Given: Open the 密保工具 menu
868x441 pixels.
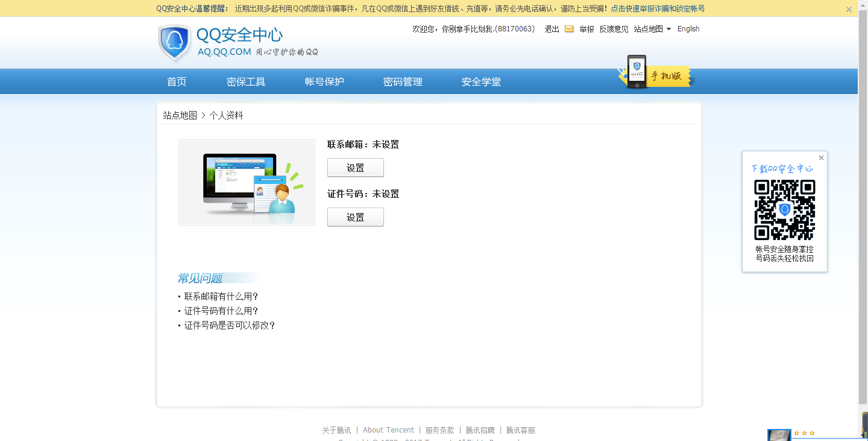Looking at the screenshot, I should [x=246, y=82].
